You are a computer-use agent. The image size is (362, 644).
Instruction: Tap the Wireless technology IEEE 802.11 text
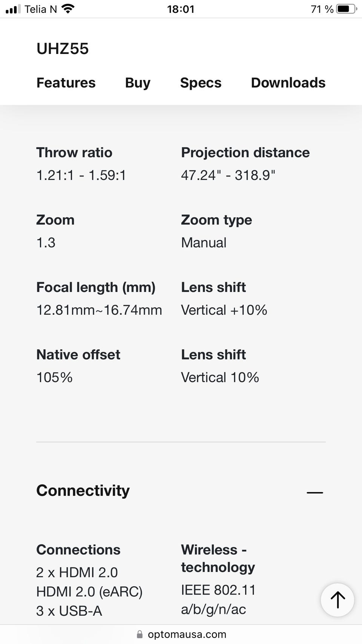tap(218, 599)
